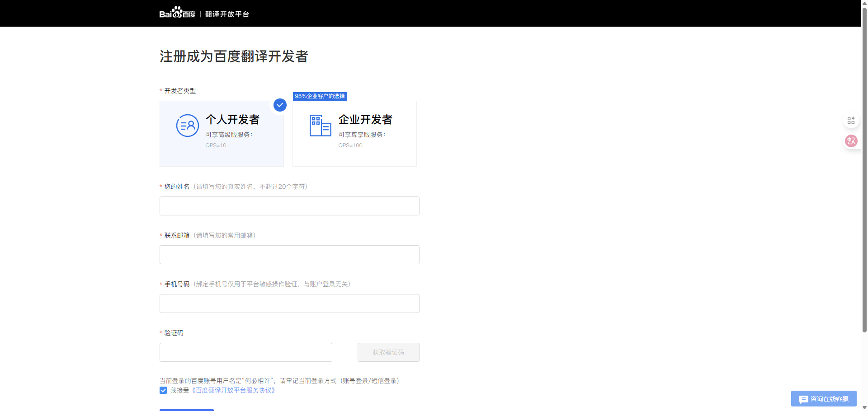Screen dimensions: 868x411
Task: Uncheck the 我接受 service agreement checkbox
Action: click(x=163, y=390)
